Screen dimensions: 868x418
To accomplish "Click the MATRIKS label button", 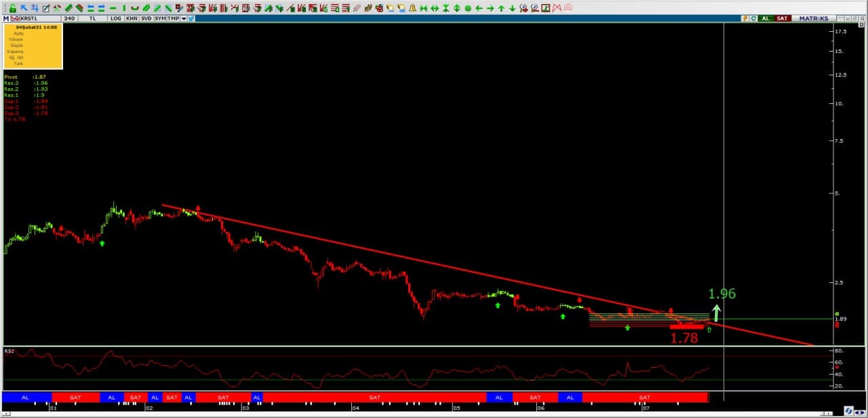I will [x=814, y=18].
